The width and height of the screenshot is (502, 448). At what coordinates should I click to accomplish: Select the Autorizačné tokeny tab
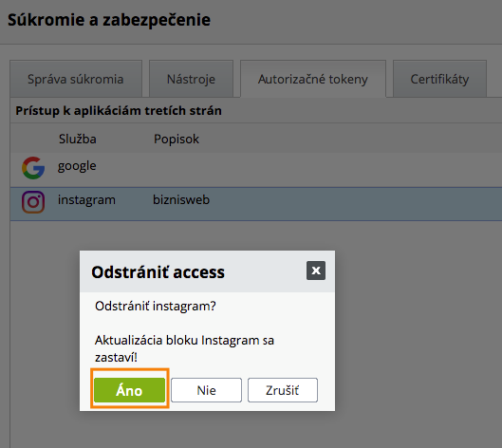[x=313, y=79]
